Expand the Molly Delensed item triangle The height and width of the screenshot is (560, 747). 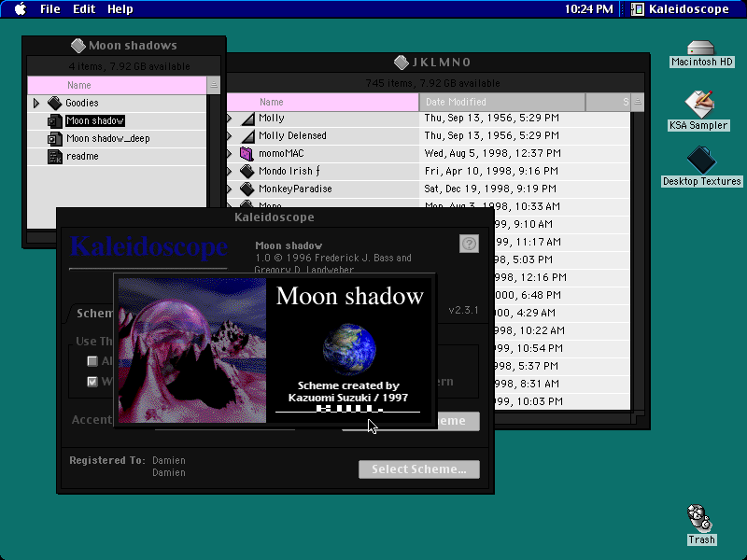[x=230, y=135]
